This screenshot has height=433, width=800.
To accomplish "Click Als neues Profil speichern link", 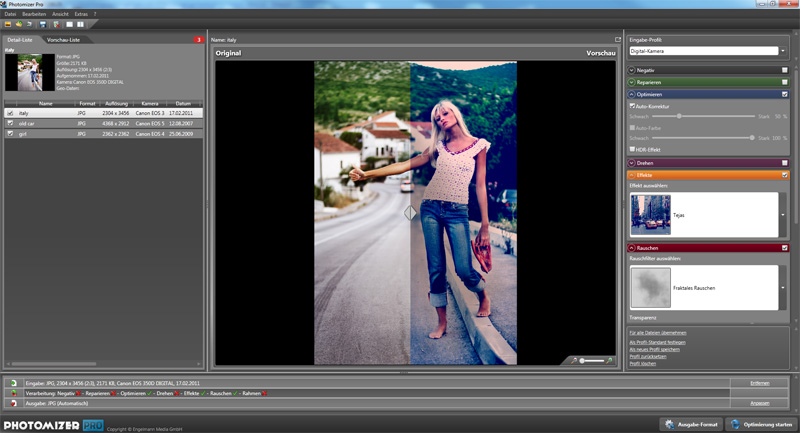I will coord(655,349).
